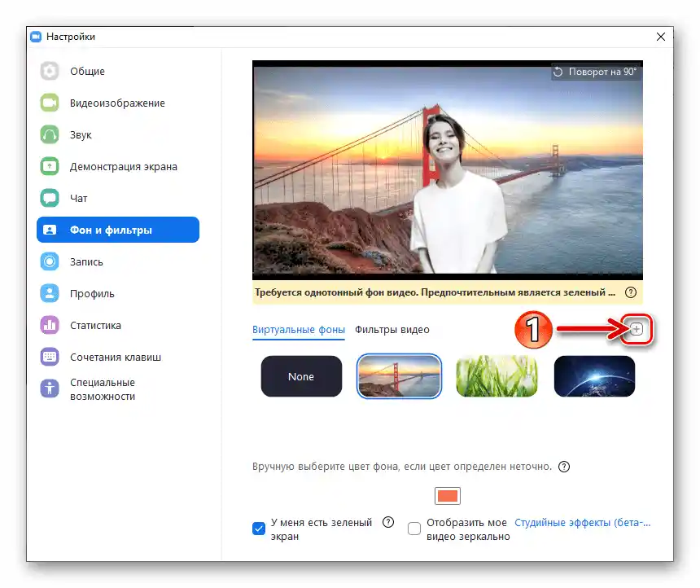Open the Видеоизображение camera icon

pyautogui.click(x=50, y=103)
